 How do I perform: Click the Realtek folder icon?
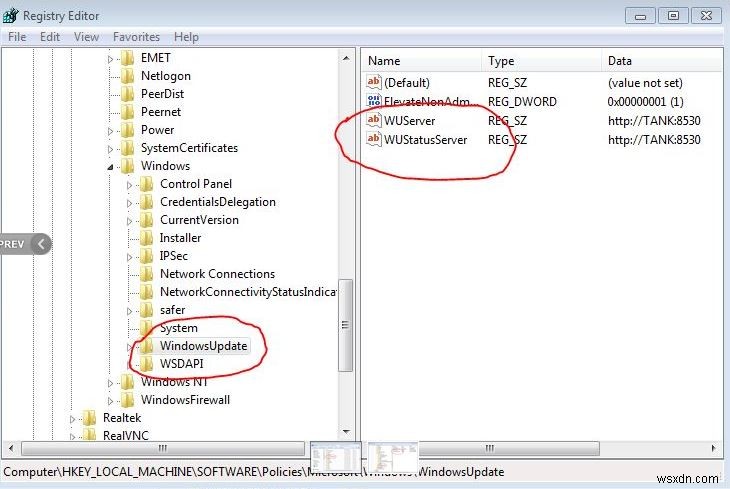coord(89,418)
